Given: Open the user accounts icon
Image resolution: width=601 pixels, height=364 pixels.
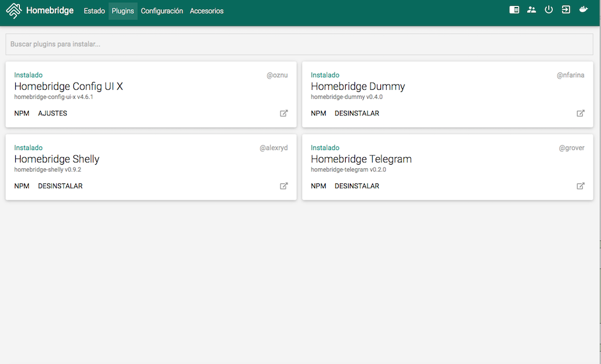Looking at the screenshot, I should (x=532, y=10).
